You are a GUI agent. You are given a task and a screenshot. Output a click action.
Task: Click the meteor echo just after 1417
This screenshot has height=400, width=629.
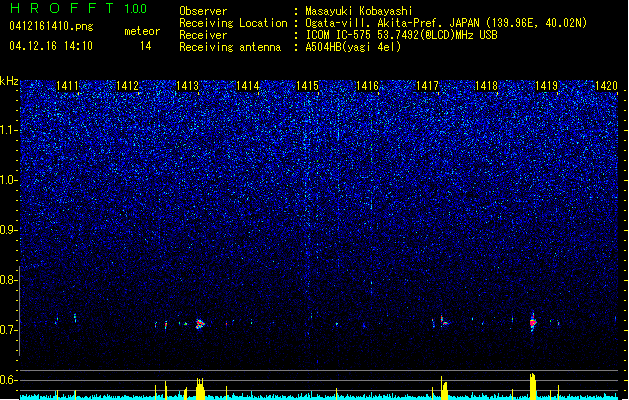(444, 321)
